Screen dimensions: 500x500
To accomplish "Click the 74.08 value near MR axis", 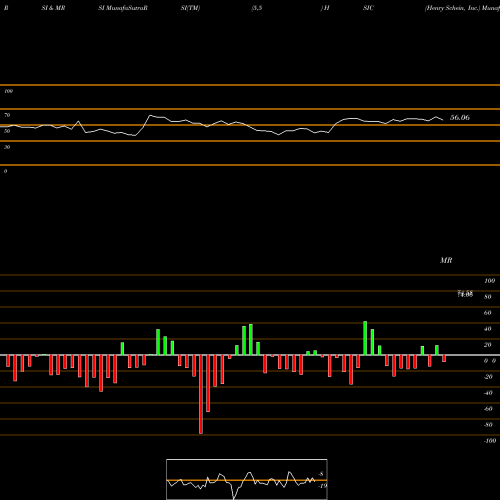I will [x=465, y=294].
